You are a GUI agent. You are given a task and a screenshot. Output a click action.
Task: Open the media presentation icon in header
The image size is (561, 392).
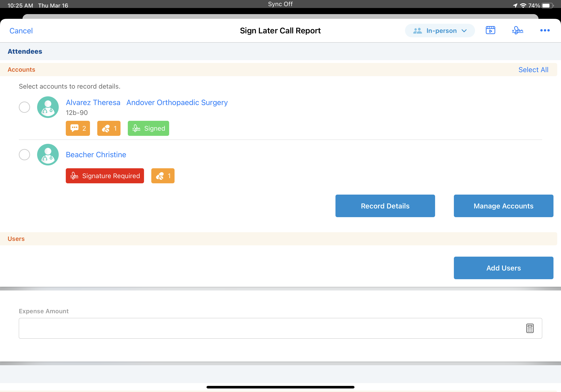[x=490, y=30]
